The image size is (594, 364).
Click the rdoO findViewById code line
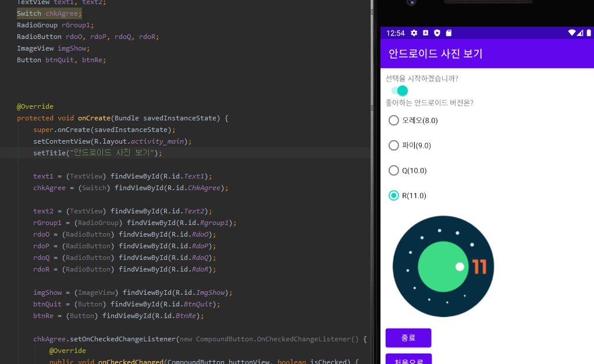pos(125,234)
